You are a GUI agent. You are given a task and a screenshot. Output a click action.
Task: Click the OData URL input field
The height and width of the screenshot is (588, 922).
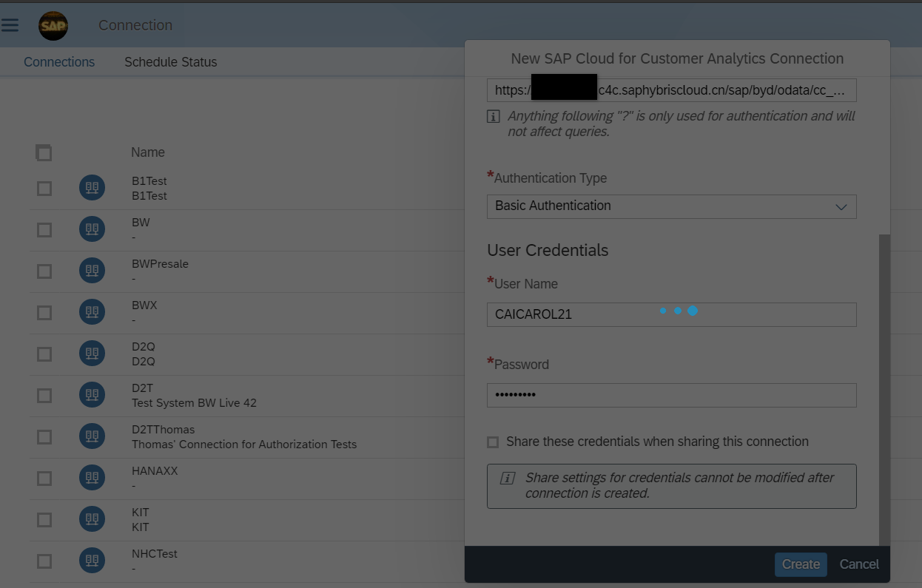[671, 90]
